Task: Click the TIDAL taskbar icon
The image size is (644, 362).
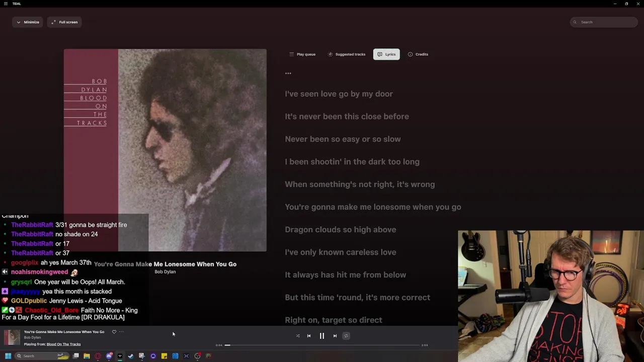Action: (120, 356)
